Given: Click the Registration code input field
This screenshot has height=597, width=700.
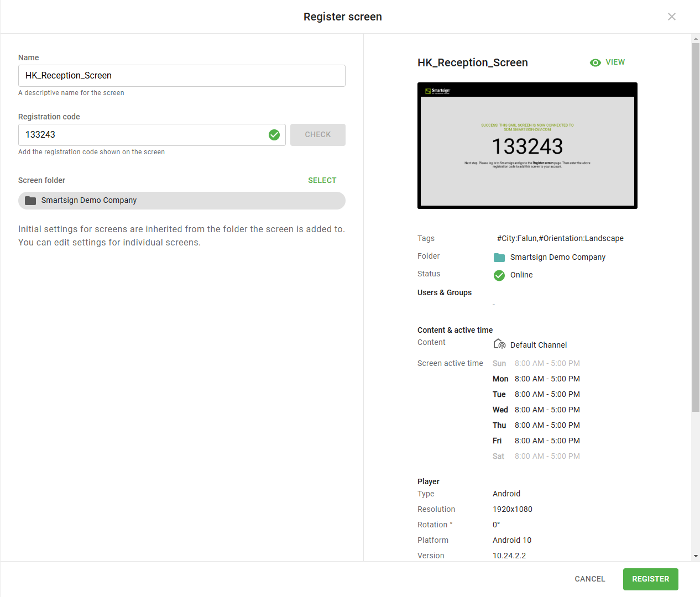Looking at the screenshot, I should 152,135.
